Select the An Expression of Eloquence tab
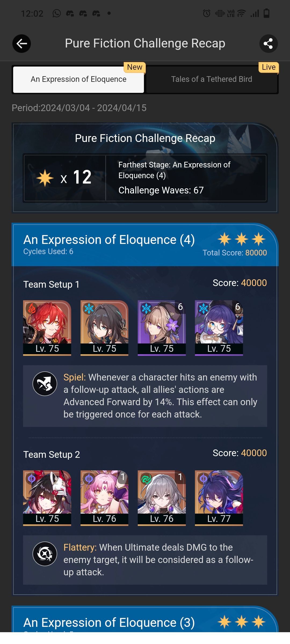The image size is (290, 644). coord(78,79)
